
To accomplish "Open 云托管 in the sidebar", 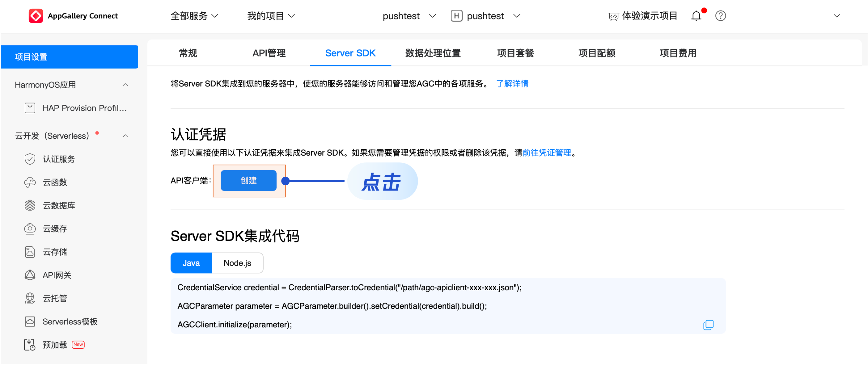I will coord(55,298).
